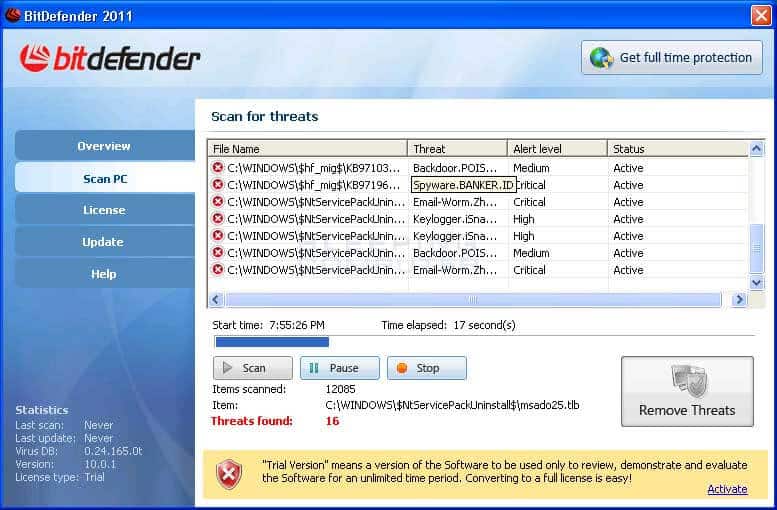Sort the list by Alert level column
The width and height of the screenshot is (777, 510).
(556, 149)
